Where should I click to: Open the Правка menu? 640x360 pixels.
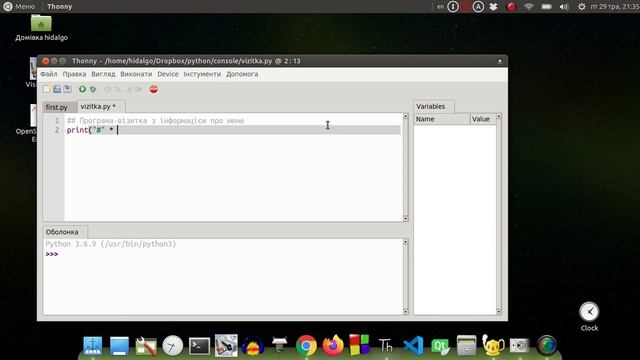pyautogui.click(x=74, y=74)
